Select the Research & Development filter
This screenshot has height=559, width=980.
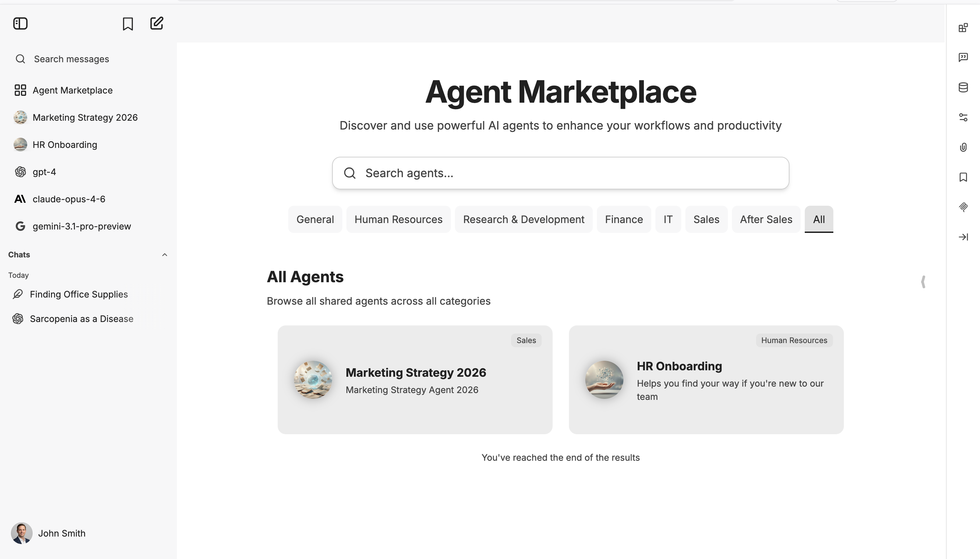click(x=524, y=219)
